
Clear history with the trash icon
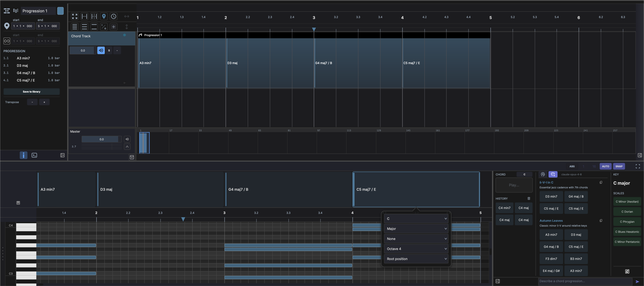tap(529, 199)
